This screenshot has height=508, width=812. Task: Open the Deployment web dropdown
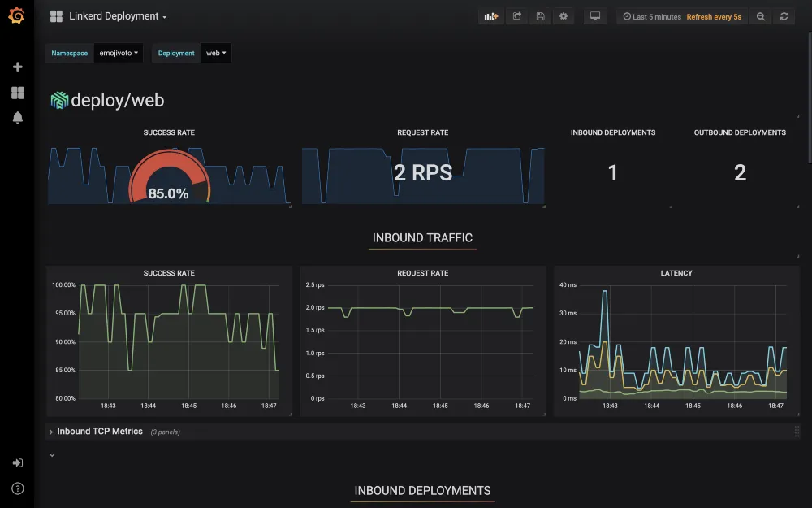tap(216, 53)
